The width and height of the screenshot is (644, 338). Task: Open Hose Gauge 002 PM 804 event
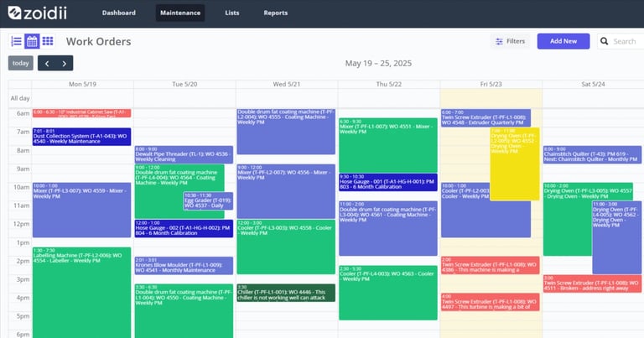[x=184, y=228]
